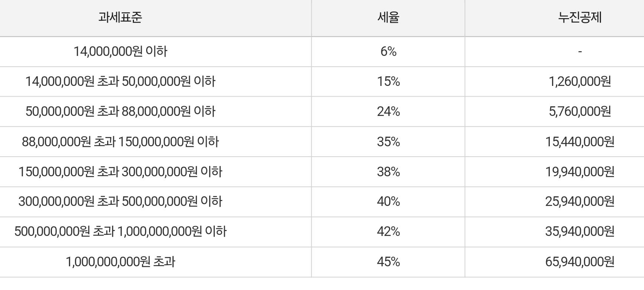This screenshot has width=644, height=290.
Task: Click the 88,000,000원 초과 150,000,000원 이하 cell
Action: (120, 142)
